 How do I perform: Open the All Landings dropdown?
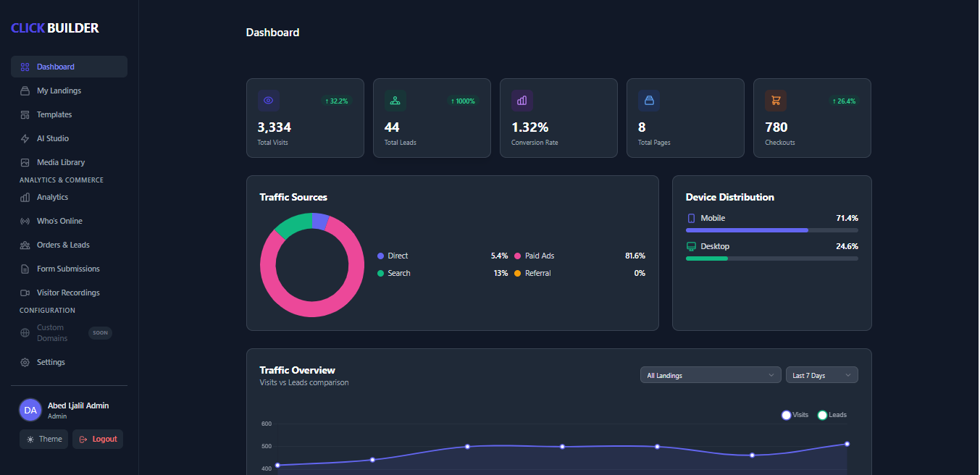click(709, 374)
